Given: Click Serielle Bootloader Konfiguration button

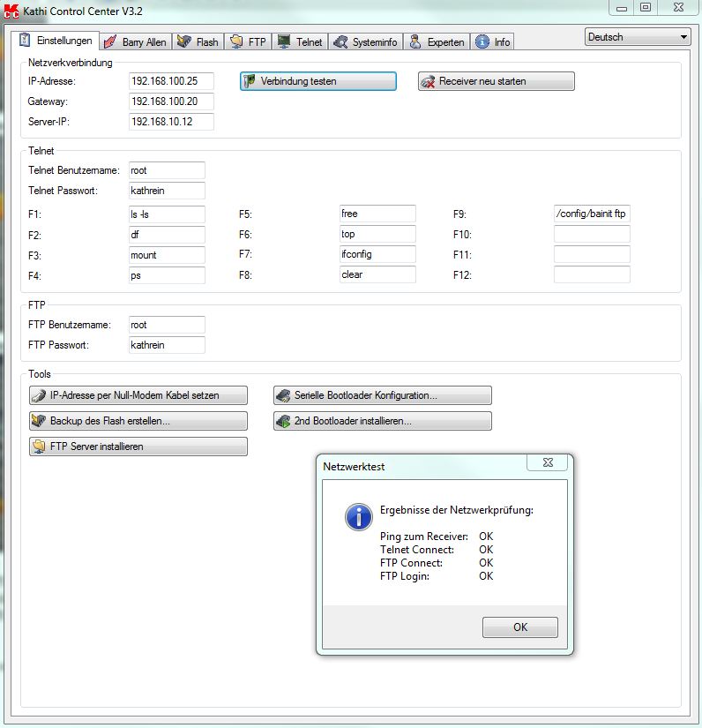Looking at the screenshot, I should point(383,395).
